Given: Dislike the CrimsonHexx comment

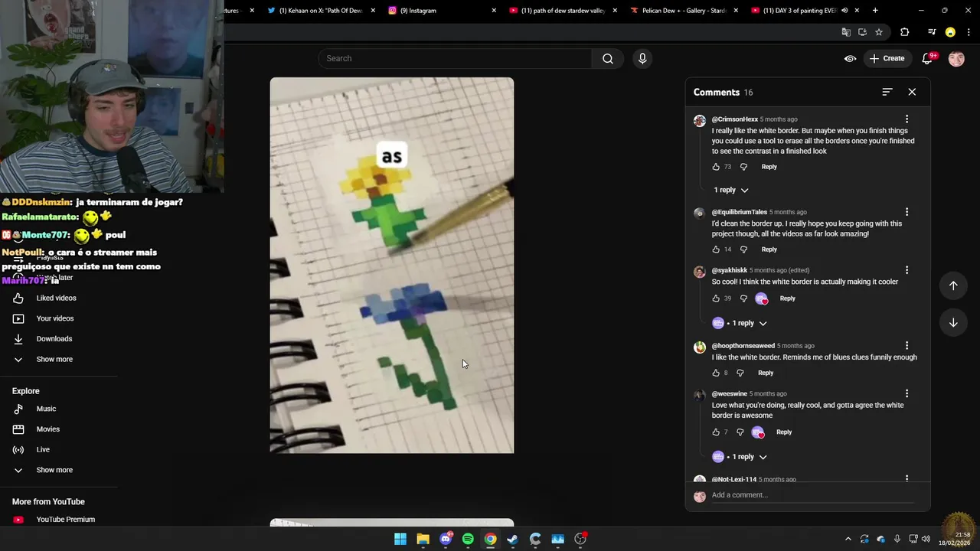Looking at the screenshot, I should click(x=743, y=167).
